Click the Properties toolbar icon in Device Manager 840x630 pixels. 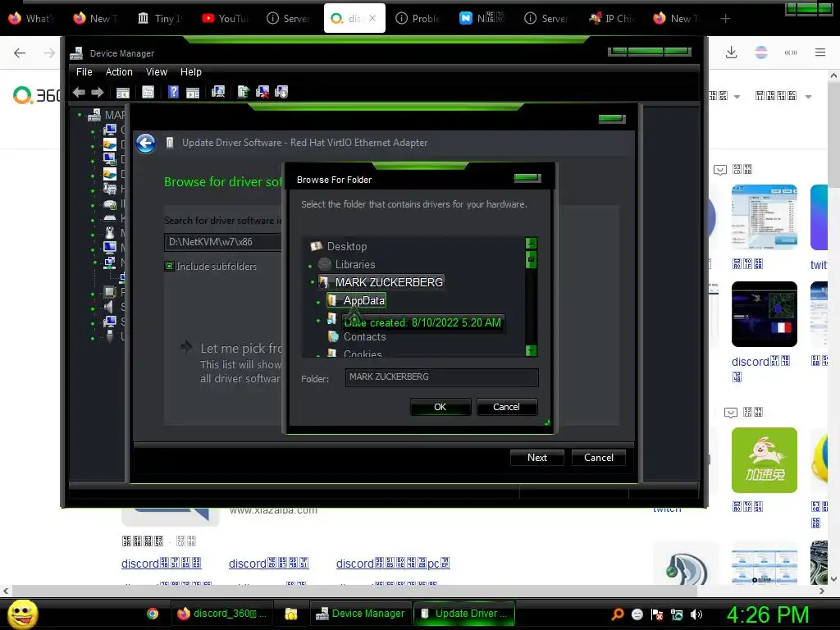[148, 92]
